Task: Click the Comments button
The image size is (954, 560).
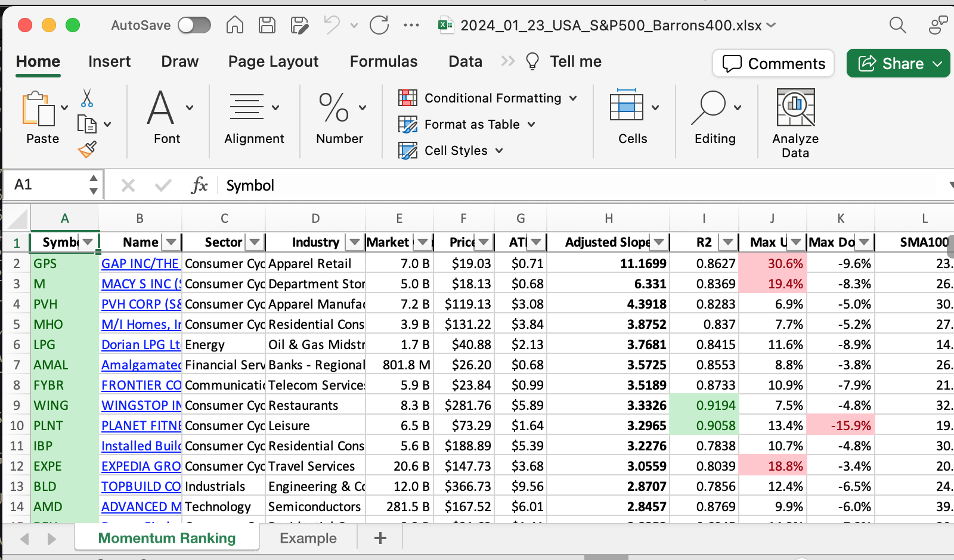Action: (773, 63)
